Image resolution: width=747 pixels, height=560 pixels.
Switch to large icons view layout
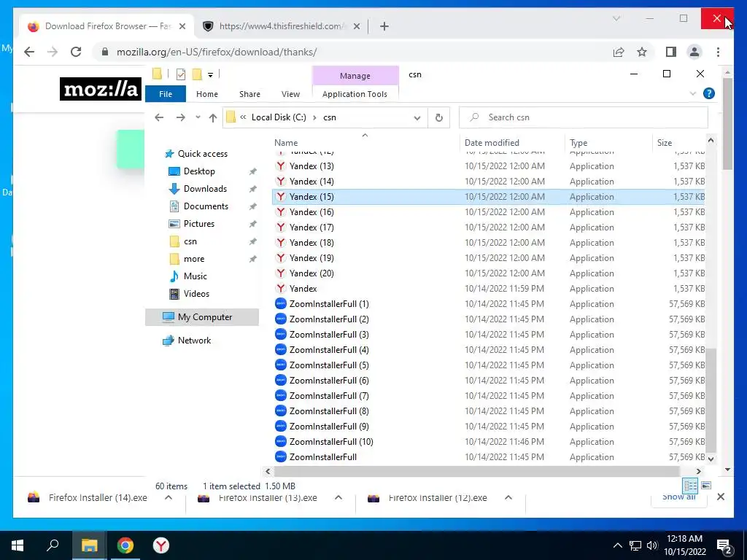click(x=706, y=485)
